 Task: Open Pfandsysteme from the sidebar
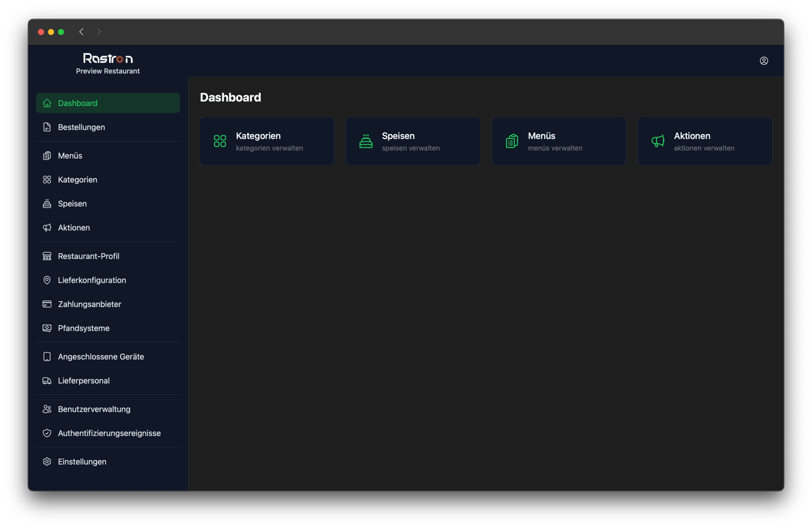[83, 328]
